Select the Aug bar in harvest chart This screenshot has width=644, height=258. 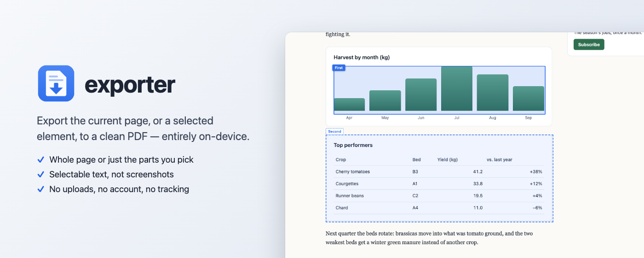[x=493, y=93]
